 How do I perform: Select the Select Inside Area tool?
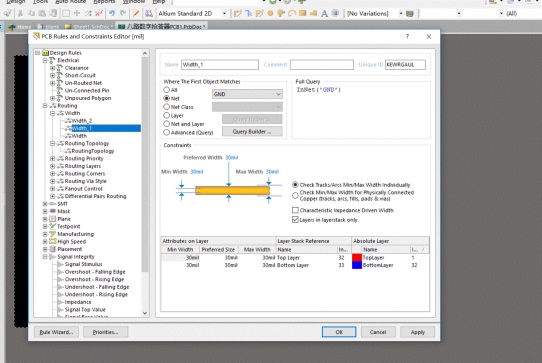[x=66, y=13]
